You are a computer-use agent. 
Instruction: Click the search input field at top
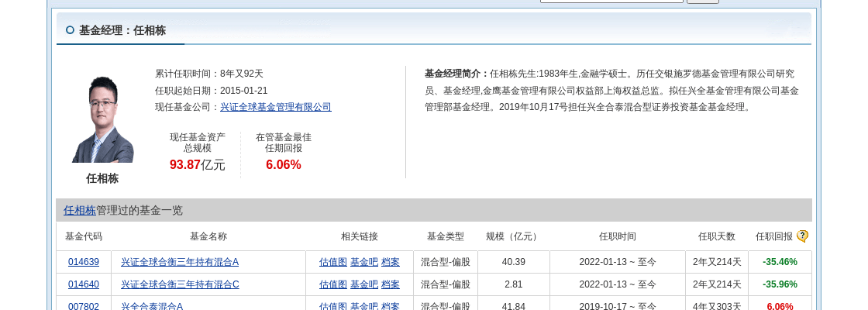611,1
